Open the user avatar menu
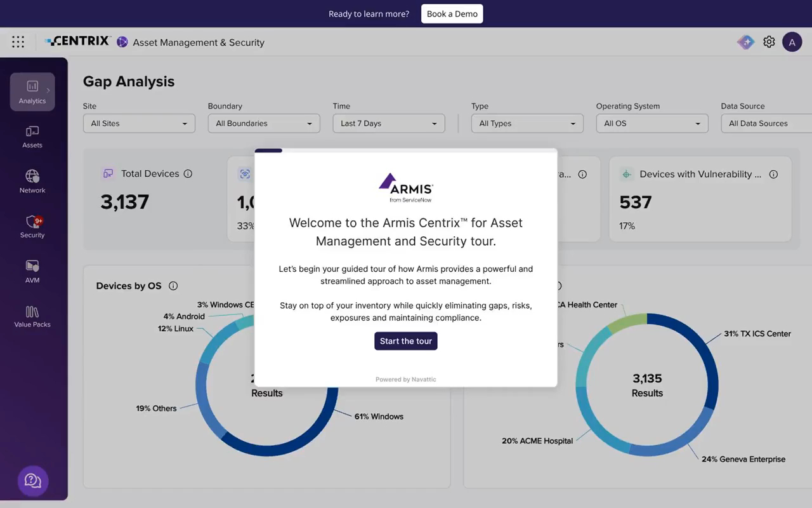Image resolution: width=812 pixels, height=508 pixels. point(792,42)
